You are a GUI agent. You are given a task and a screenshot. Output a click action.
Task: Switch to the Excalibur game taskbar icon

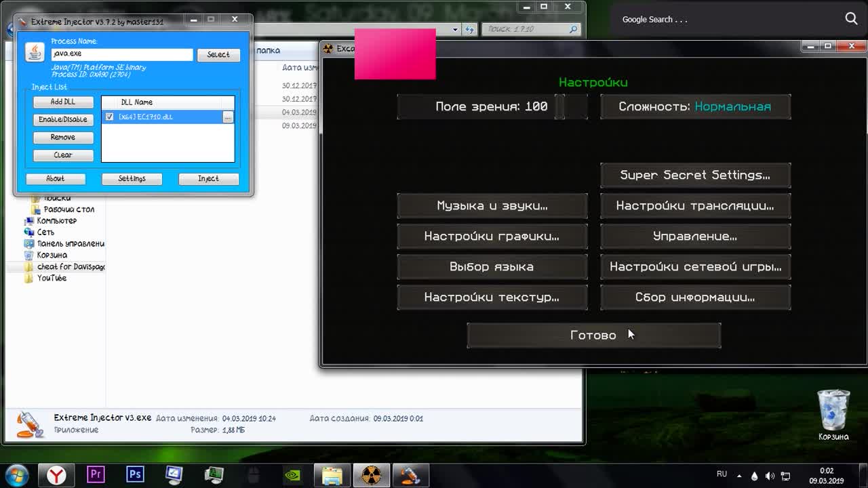point(371,475)
